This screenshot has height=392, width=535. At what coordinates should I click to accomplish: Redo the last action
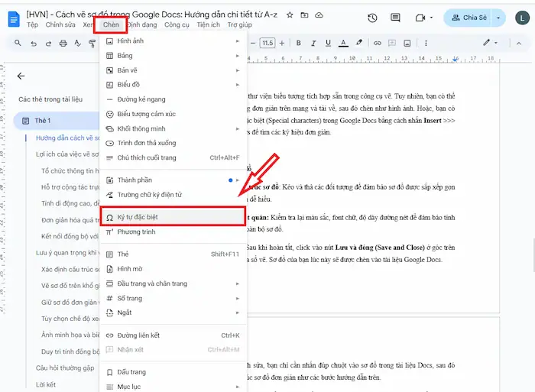point(48,44)
